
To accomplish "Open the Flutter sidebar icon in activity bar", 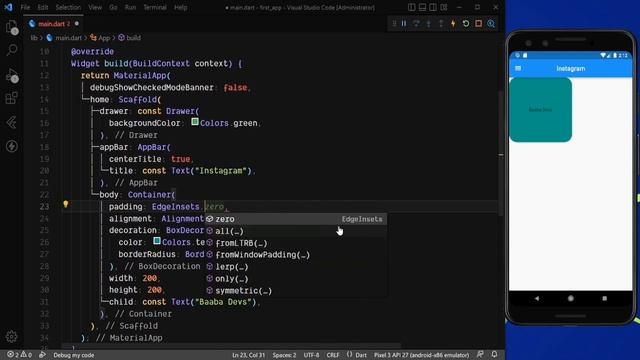I will click(12, 122).
